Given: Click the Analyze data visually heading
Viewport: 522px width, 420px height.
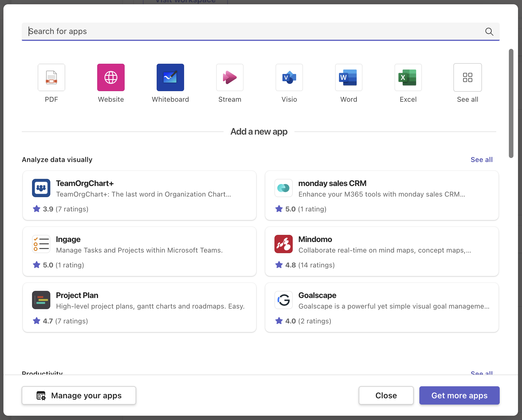Looking at the screenshot, I should (57, 160).
